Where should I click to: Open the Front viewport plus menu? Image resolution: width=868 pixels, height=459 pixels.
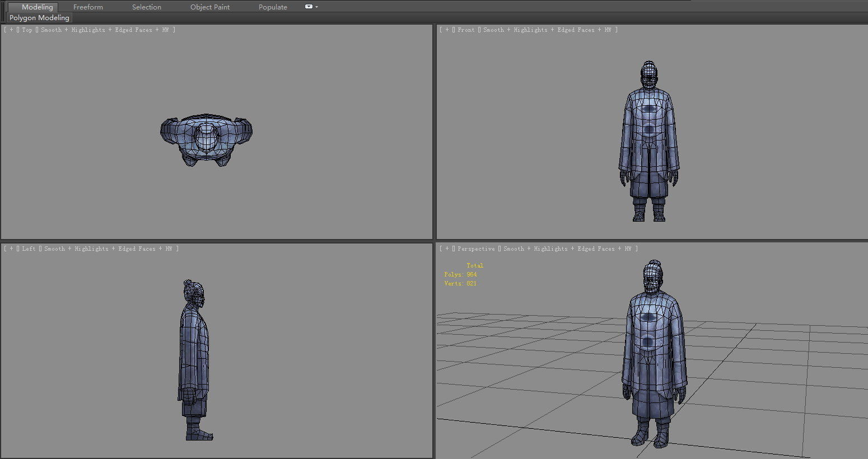click(447, 30)
